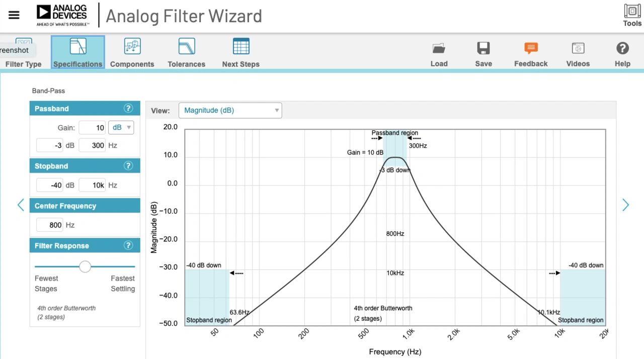Image resolution: width=644 pixels, height=359 pixels.
Task: Select the Specifications tab
Action: [x=77, y=52]
